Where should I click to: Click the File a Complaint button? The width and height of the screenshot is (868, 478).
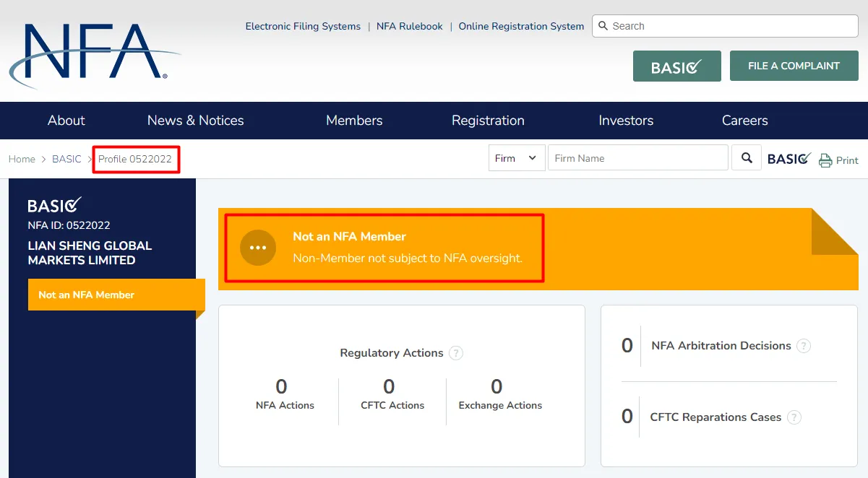point(794,66)
